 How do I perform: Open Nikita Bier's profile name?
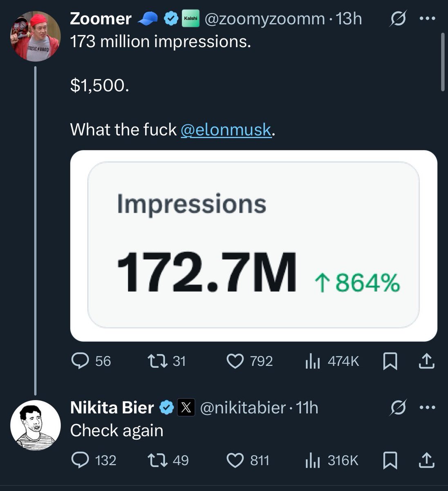(112, 408)
